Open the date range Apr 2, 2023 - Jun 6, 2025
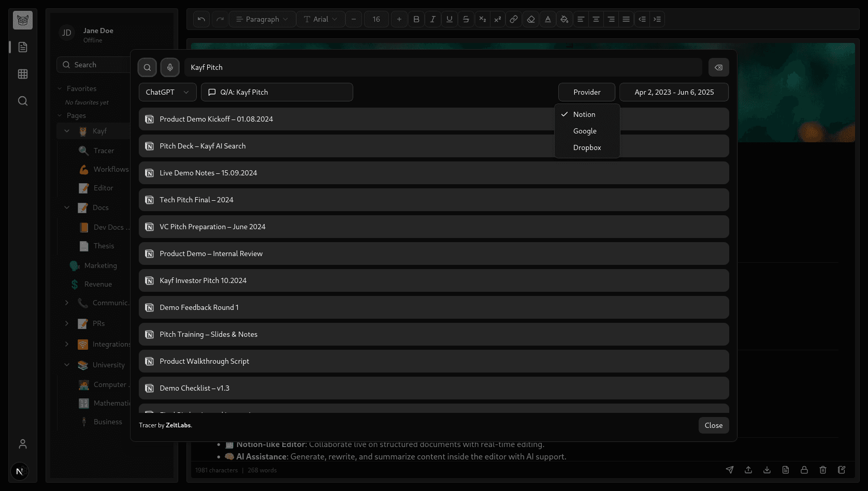 [674, 92]
